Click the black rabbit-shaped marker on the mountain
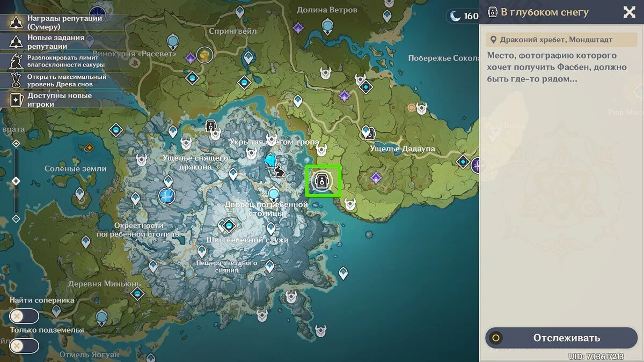Viewport: 644px width, 362px height. tap(279, 171)
